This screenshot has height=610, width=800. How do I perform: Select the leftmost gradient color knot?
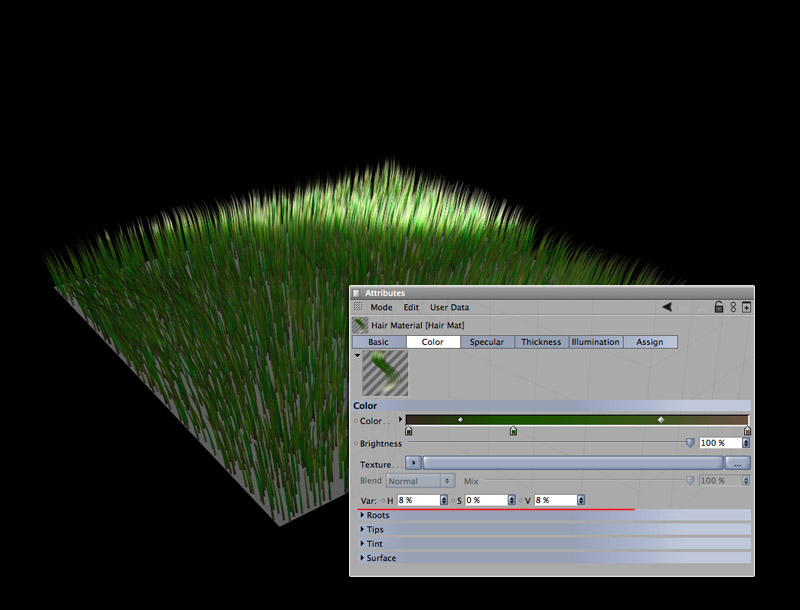click(409, 431)
